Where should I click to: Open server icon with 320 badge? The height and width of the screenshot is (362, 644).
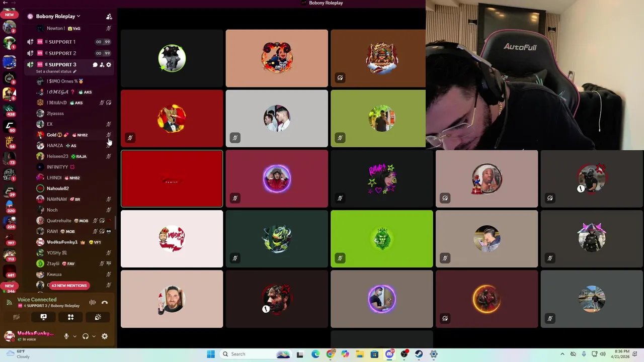coord(9,206)
